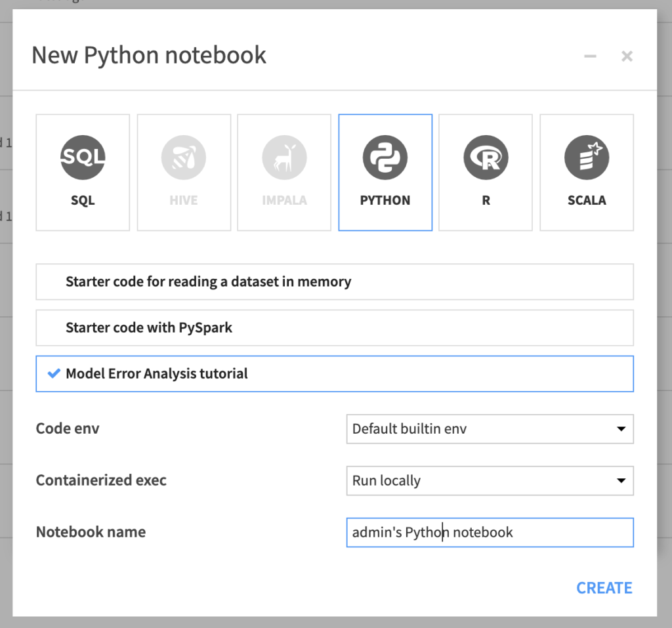Click the minimize dash icon on the dialog

tap(590, 56)
